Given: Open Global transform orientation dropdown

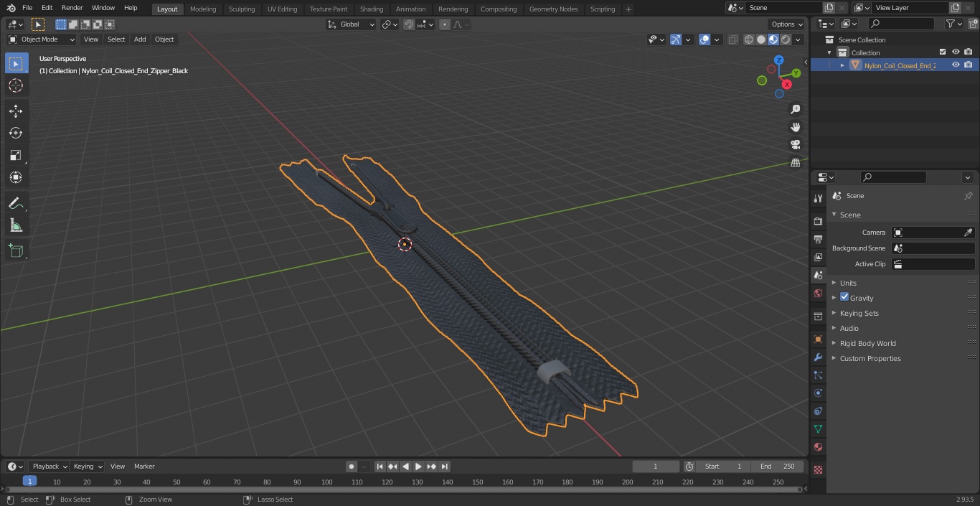Looking at the screenshot, I should point(351,24).
